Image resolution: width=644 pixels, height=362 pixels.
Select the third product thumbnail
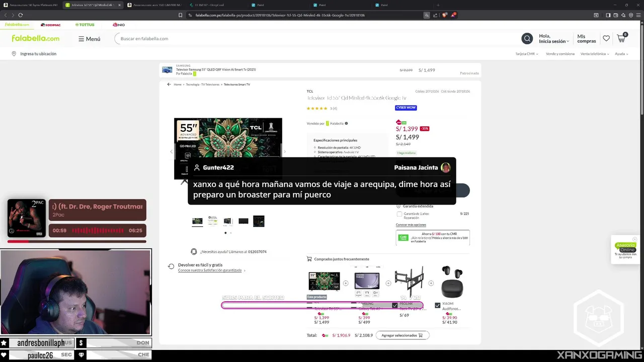228,221
